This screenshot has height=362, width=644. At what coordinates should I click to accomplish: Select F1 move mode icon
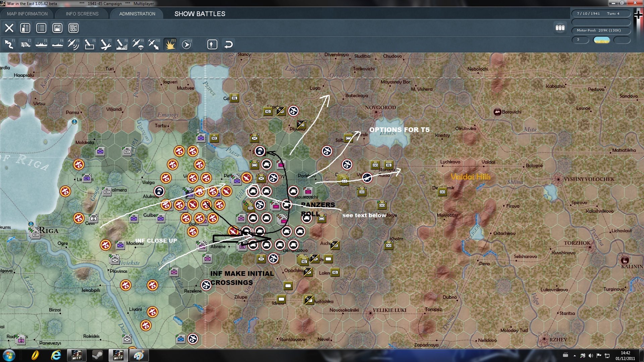(9, 44)
